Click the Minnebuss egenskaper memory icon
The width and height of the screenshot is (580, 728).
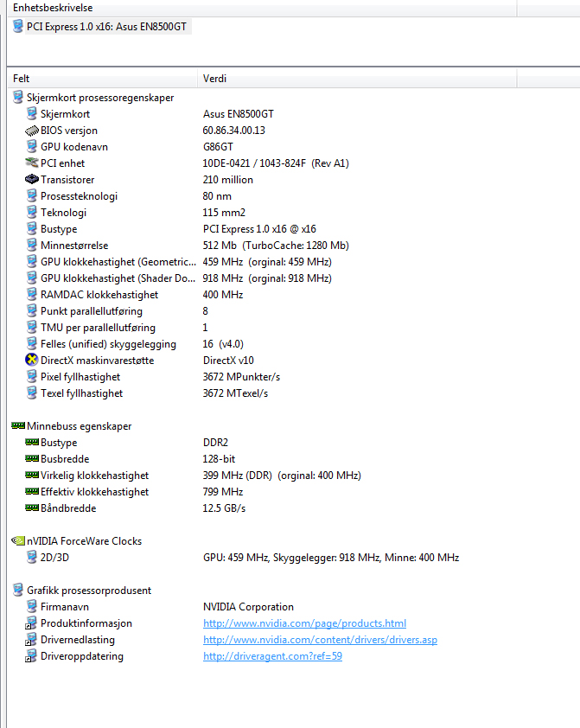coord(18,425)
